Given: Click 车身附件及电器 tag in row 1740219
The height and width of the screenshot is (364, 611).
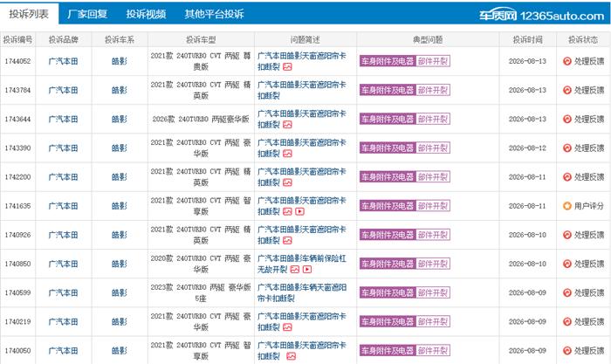Looking at the screenshot, I should click(388, 321).
